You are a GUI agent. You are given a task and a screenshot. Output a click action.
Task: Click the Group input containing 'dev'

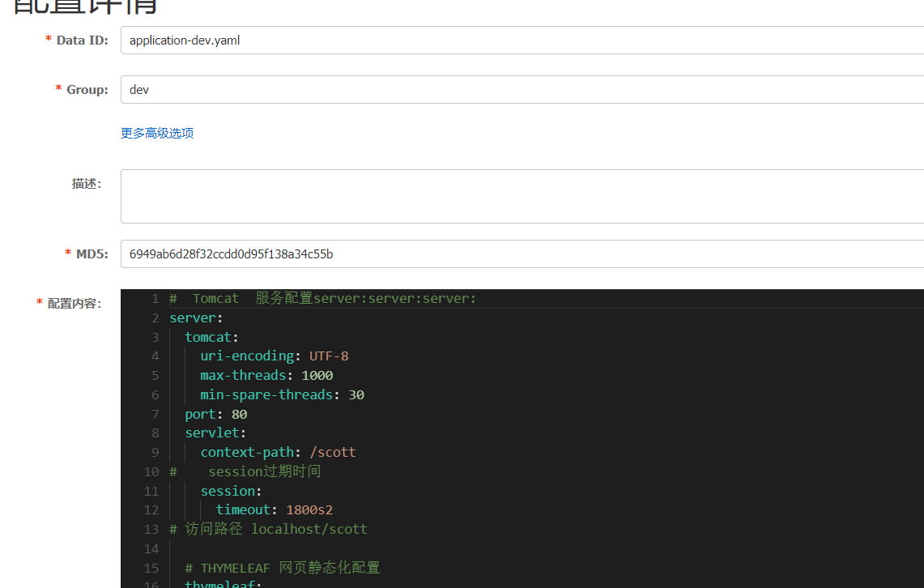tap(324, 89)
